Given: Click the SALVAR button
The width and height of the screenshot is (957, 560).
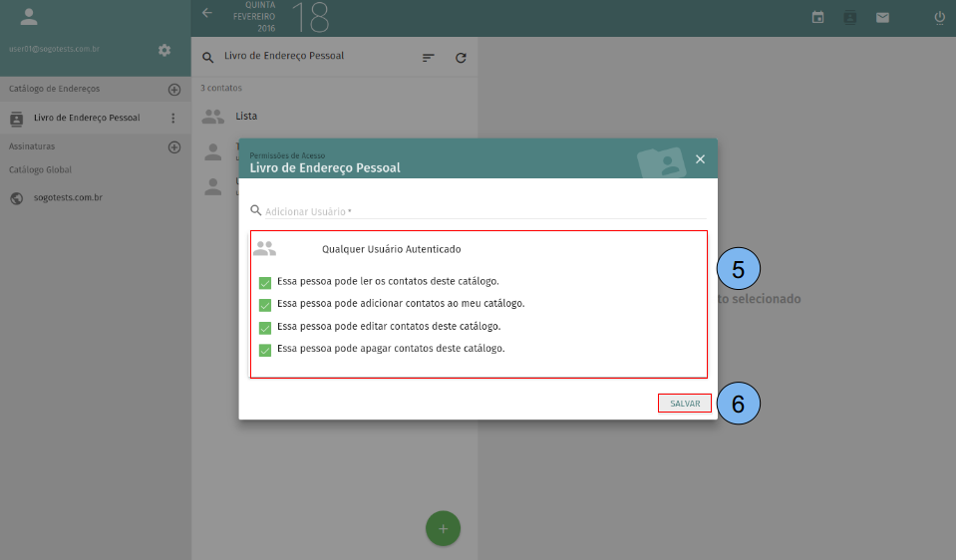Looking at the screenshot, I should coord(685,404).
